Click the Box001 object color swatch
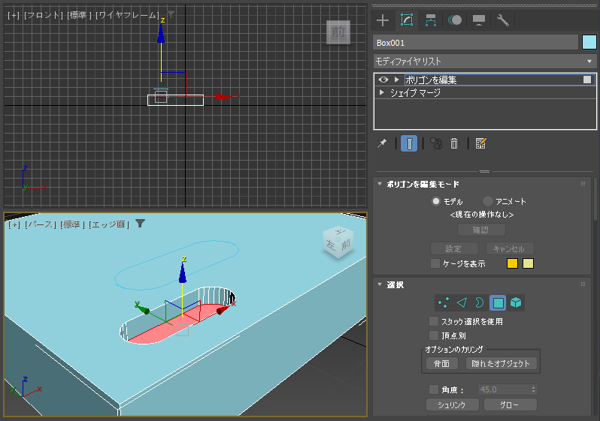Image resolution: width=600 pixels, height=421 pixels. [x=589, y=42]
